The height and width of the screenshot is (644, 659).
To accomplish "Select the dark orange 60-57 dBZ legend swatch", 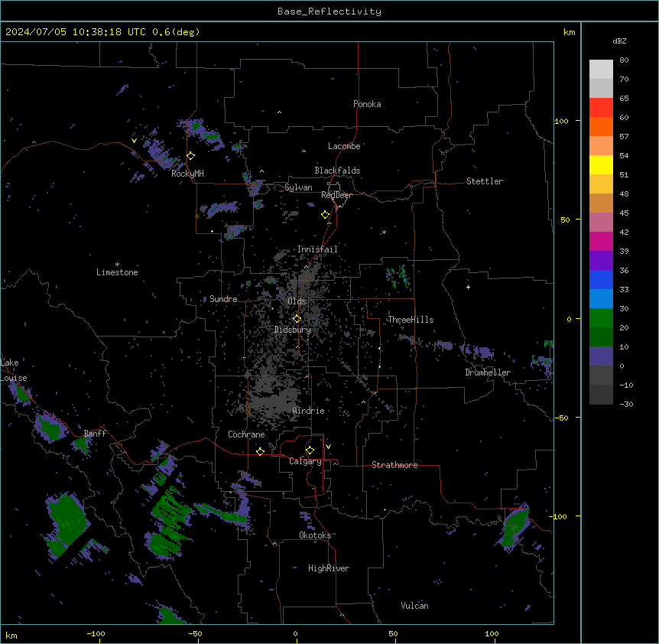I will tap(601, 126).
